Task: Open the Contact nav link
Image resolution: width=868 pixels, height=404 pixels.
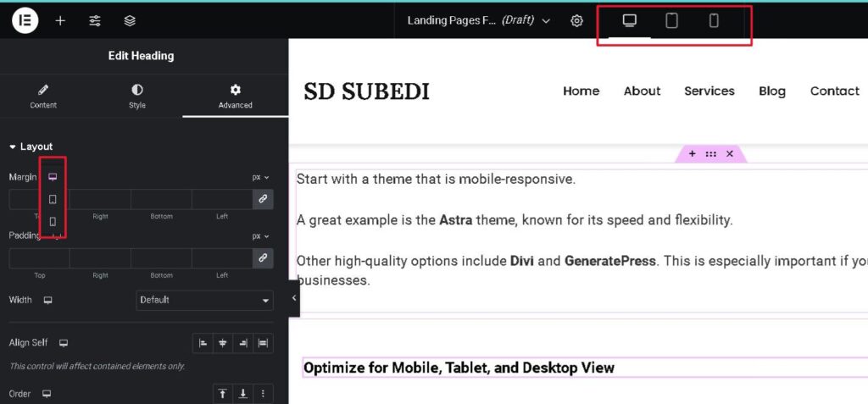Action: pyautogui.click(x=835, y=91)
